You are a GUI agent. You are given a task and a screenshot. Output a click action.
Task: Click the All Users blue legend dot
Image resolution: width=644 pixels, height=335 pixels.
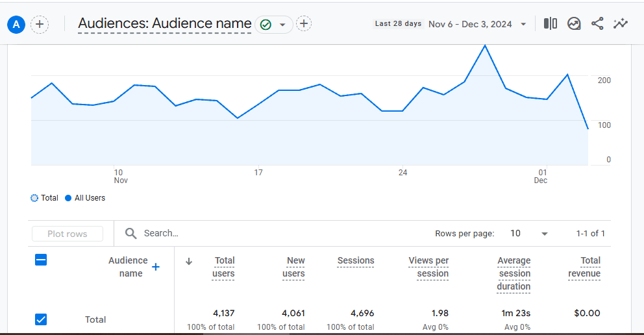tap(68, 198)
